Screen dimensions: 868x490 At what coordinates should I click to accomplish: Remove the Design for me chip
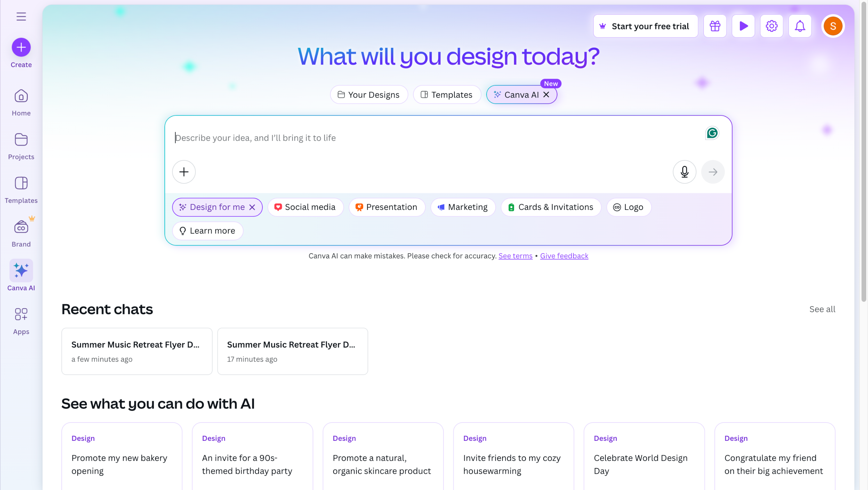pos(252,207)
